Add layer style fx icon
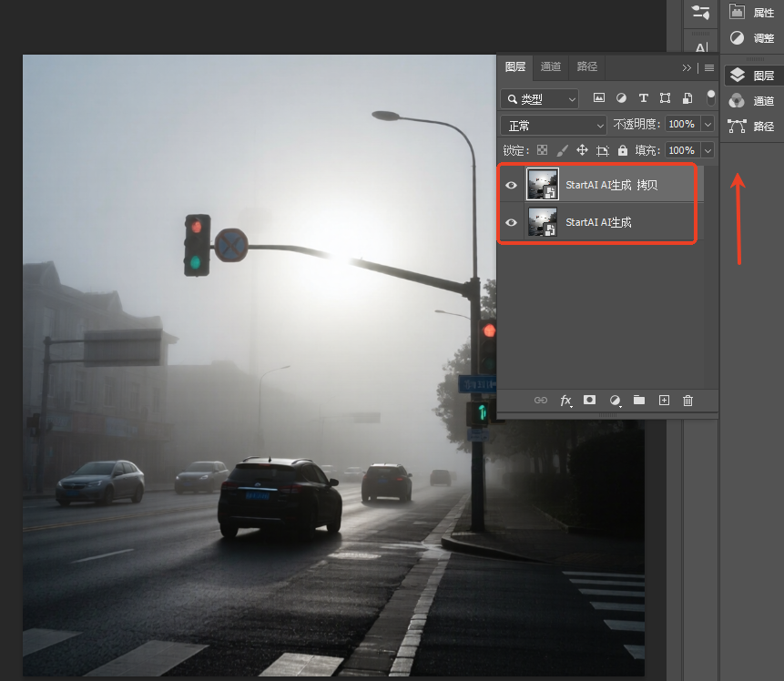The width and height of the screenshot is (784, 681). (565, 400)
